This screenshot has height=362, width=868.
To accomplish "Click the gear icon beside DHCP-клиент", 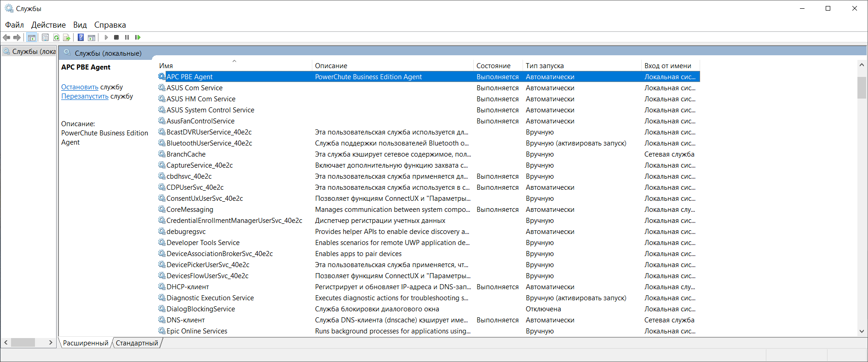I will [x=162, y=286].
